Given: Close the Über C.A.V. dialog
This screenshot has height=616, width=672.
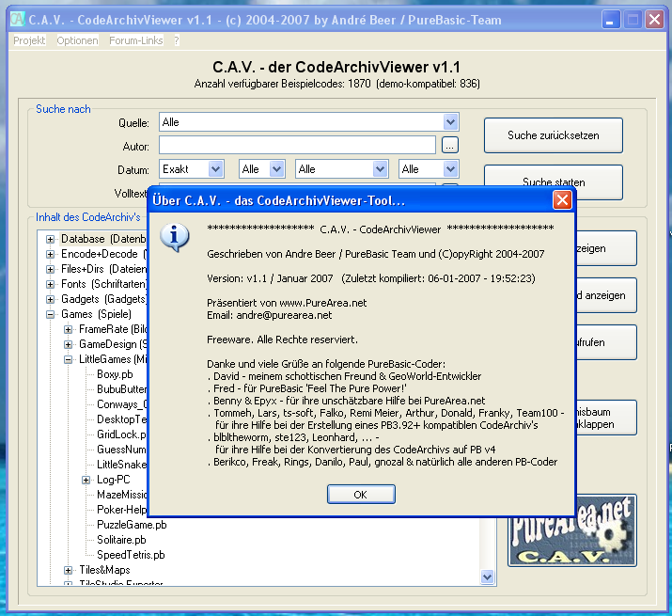Looking at the screenshot, I should tap(562, 200).
